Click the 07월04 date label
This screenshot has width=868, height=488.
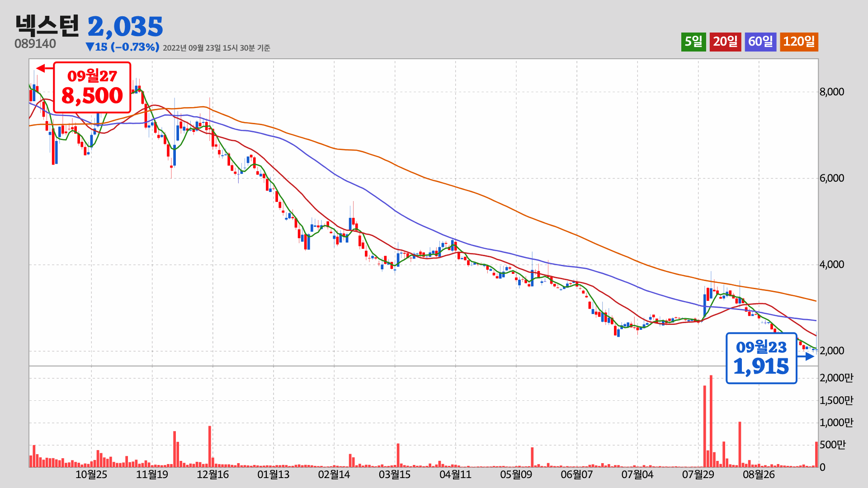pos(637,474)
